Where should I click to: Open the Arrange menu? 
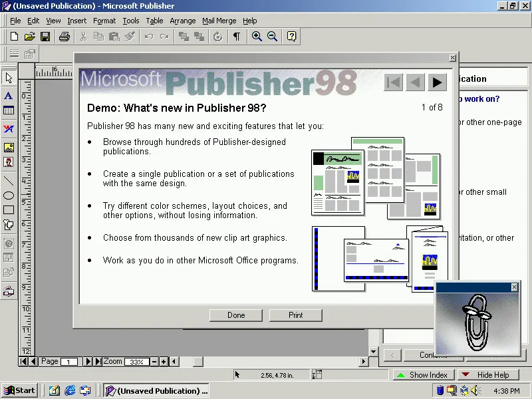(x=182, y=21)
